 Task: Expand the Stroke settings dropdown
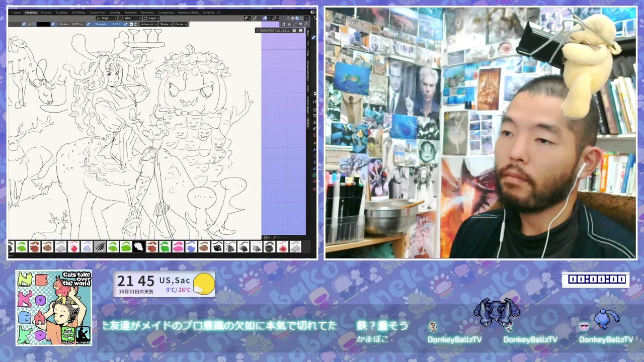[166, 24]
